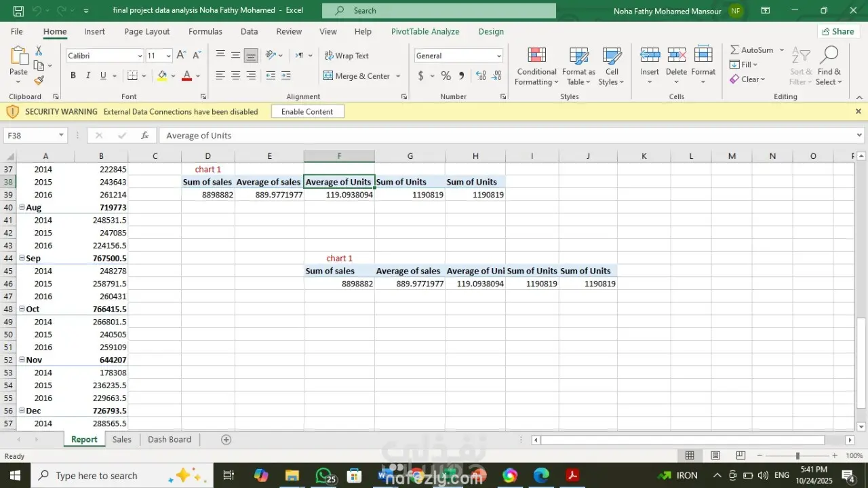Toggle right text alignment
The height and width of the screenshot is (488, 868).
tap(251, 76)
